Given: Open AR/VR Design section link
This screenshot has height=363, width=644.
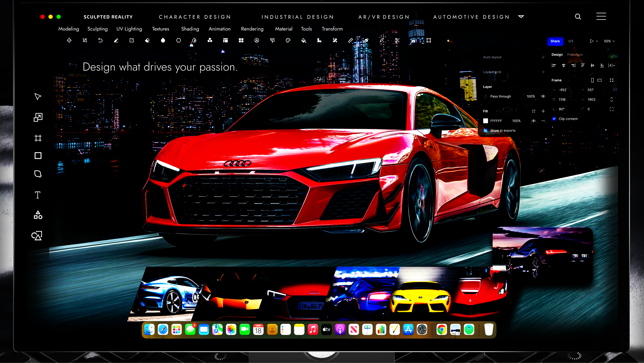Looking at the screenshot, I should pyautogui.click(x=384, y=17).
